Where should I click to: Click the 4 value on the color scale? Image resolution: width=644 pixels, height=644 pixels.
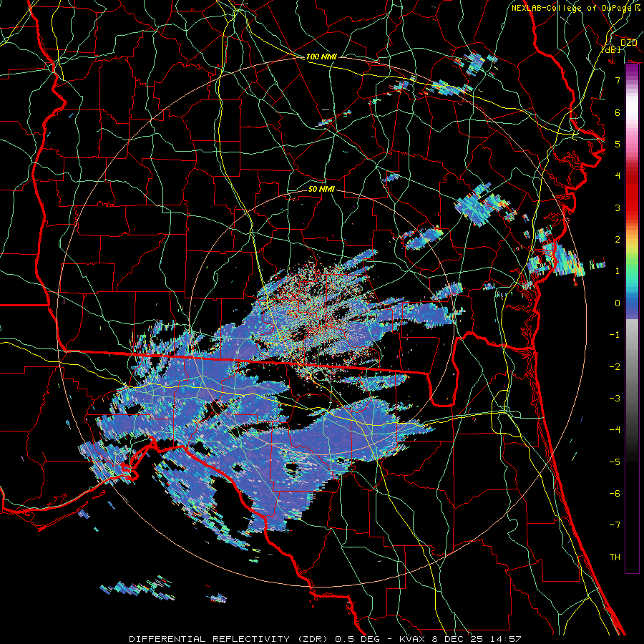point(618,176)
